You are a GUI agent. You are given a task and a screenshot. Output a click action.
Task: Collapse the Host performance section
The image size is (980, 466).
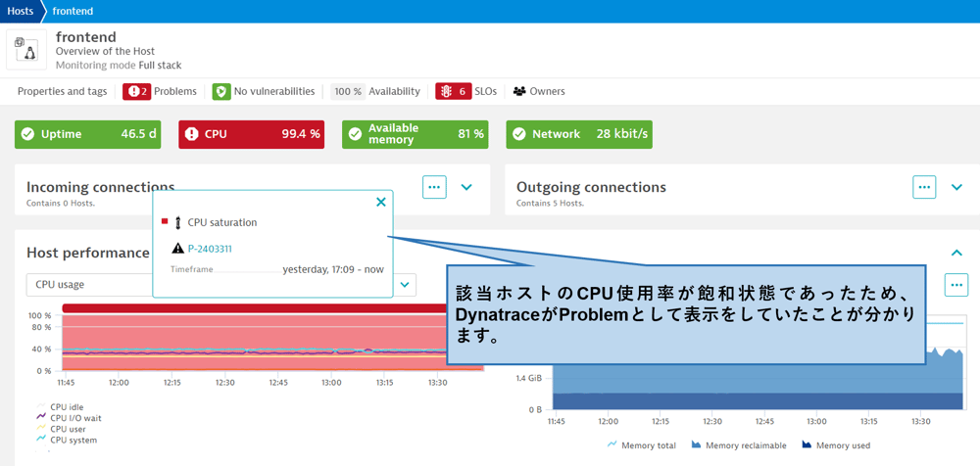click(956, 253)
